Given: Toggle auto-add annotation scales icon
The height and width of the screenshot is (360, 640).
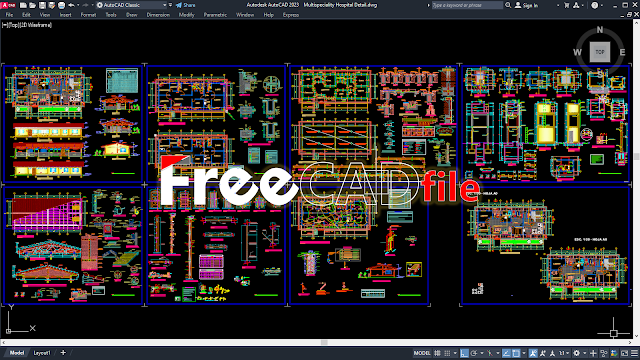Looking at the screenshot, I should [543, 353].
